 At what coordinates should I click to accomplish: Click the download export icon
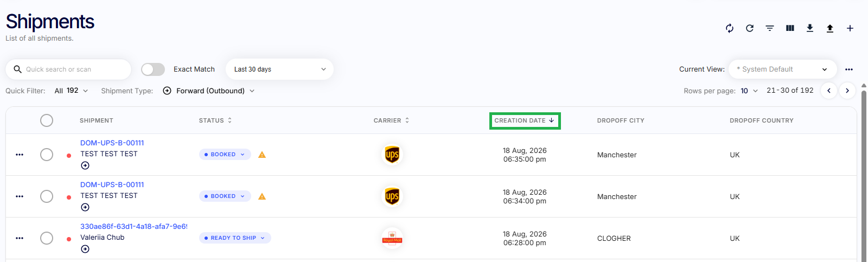point(810,28)
